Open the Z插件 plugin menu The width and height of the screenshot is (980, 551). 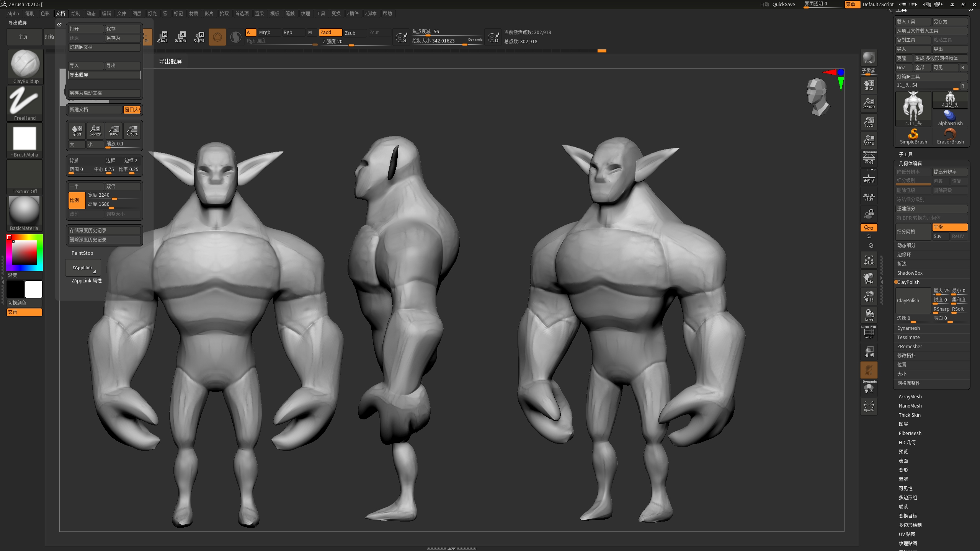point(353,13)
